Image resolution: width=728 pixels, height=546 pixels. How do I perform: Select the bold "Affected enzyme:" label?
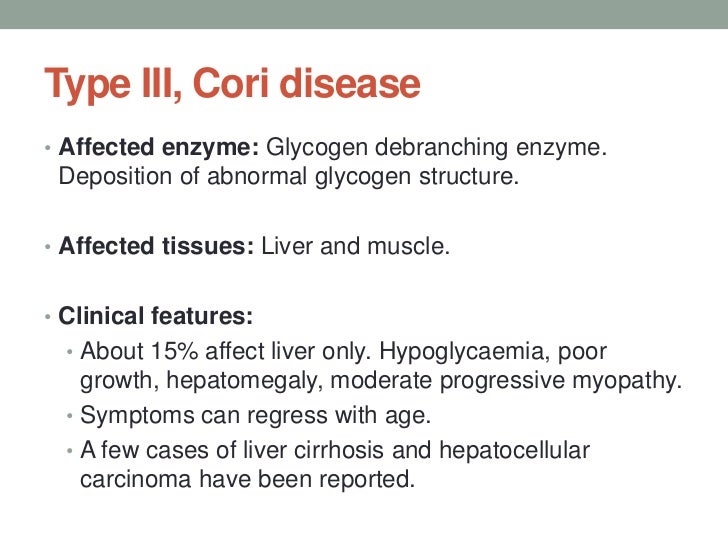click(159, 147)
